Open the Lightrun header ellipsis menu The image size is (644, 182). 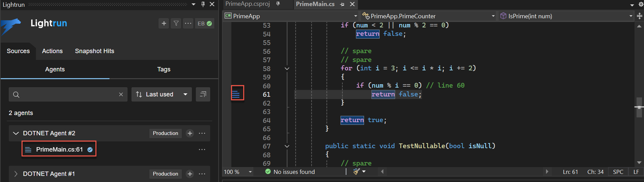(x=188, y=23)
